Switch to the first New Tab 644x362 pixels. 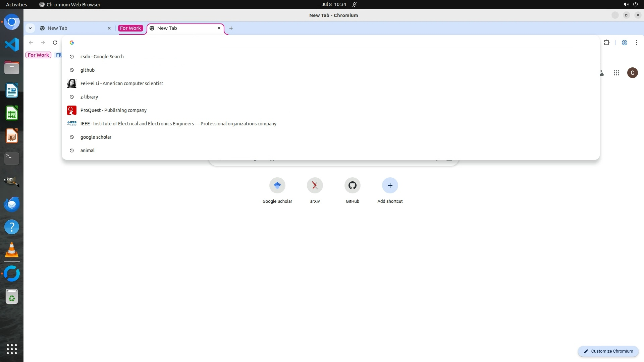pyautogui.click(x=72, y=28)
